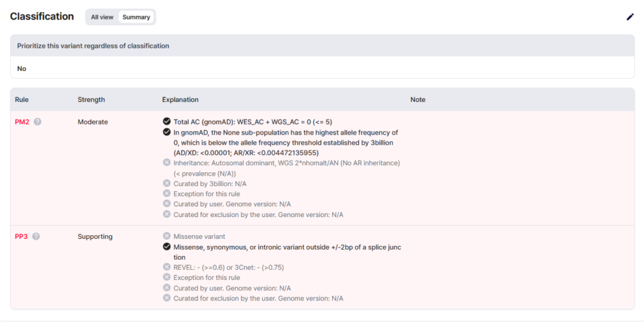Click the check icon for the gnomAD sub-population criterion
Viewport: 644px width, 322px height.
pyautogui.click(x=167, y=132)
